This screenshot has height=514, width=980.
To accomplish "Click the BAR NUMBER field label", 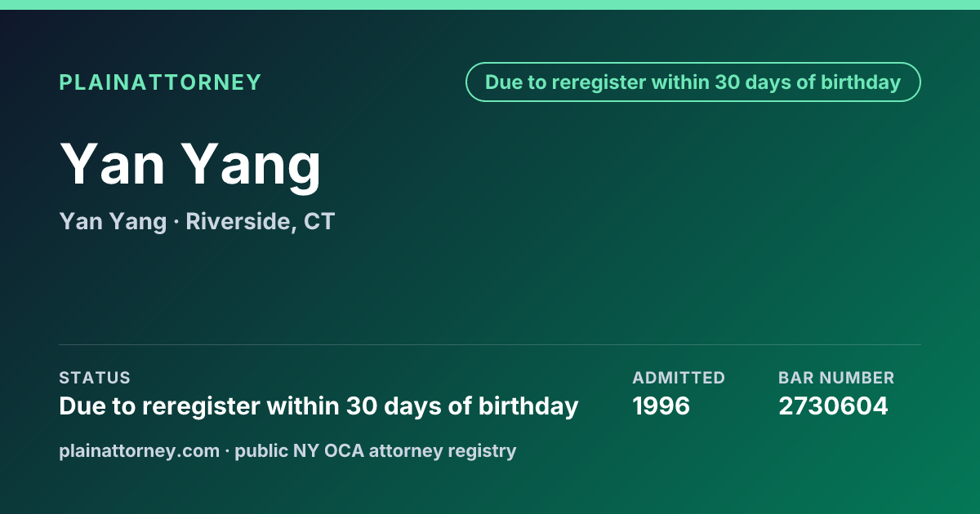I will pos(836,378).
